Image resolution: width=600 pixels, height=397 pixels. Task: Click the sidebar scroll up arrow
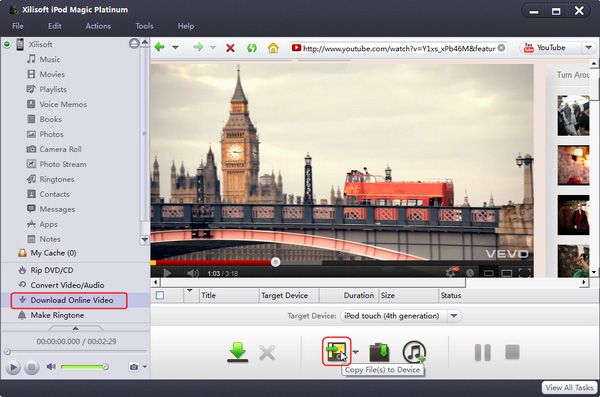click(x=145, y=42)
